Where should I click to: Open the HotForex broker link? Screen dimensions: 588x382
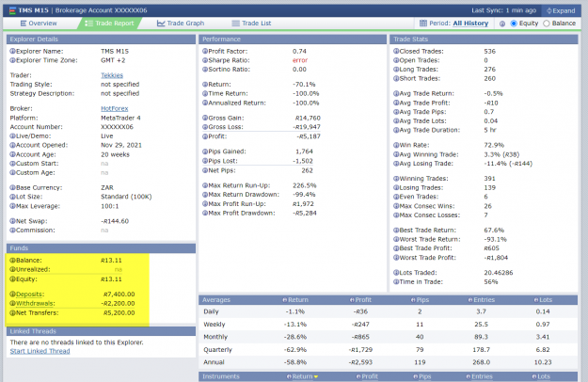tap(115, 108)
